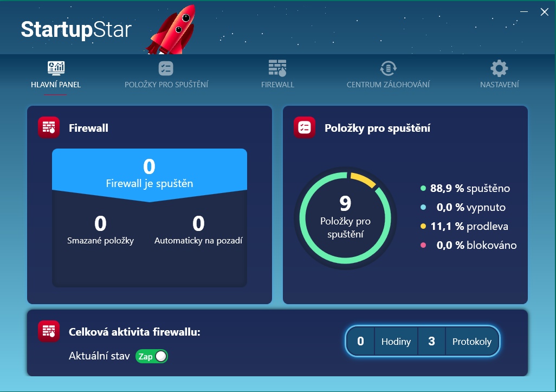The width and height of the screenshot is (556, 392).
Task: Open the Hlavní panel dashboard icon
Action: pyautogui.click(x=56, y=68)
